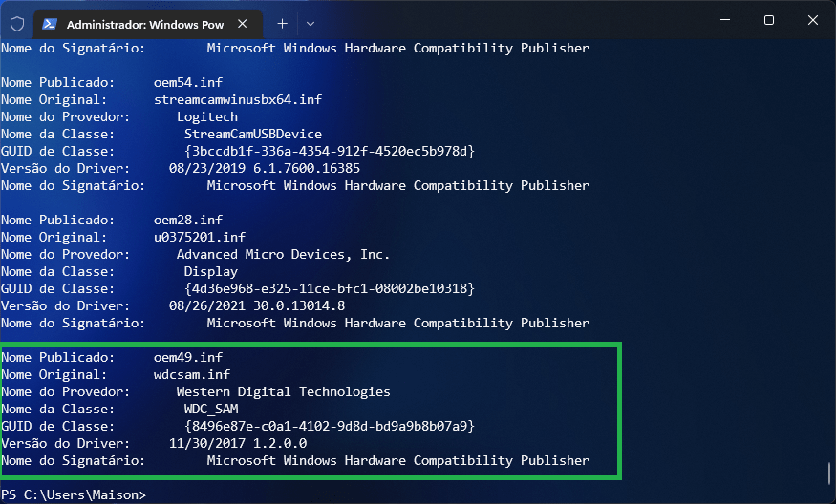Screen dimensions: 836x504
Task: Click the text wdcsam.inf
Action: tap(192, 374)
